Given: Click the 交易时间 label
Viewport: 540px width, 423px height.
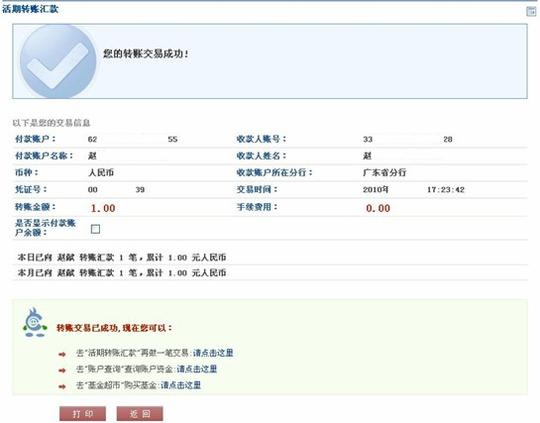Looking at the screenshot, I should [257, 189].
